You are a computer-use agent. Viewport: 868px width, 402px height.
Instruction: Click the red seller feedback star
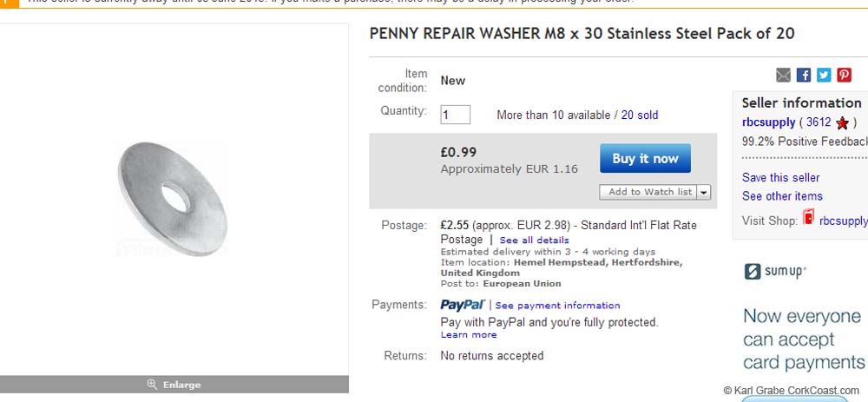842,123
